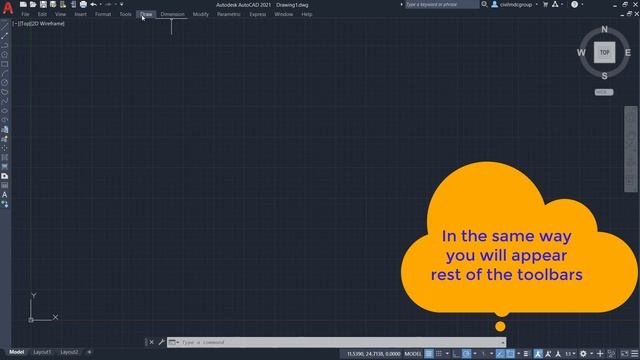640x360 pixels.
Task: Toggle lineweight display
Action: click(x=526, y=353)
